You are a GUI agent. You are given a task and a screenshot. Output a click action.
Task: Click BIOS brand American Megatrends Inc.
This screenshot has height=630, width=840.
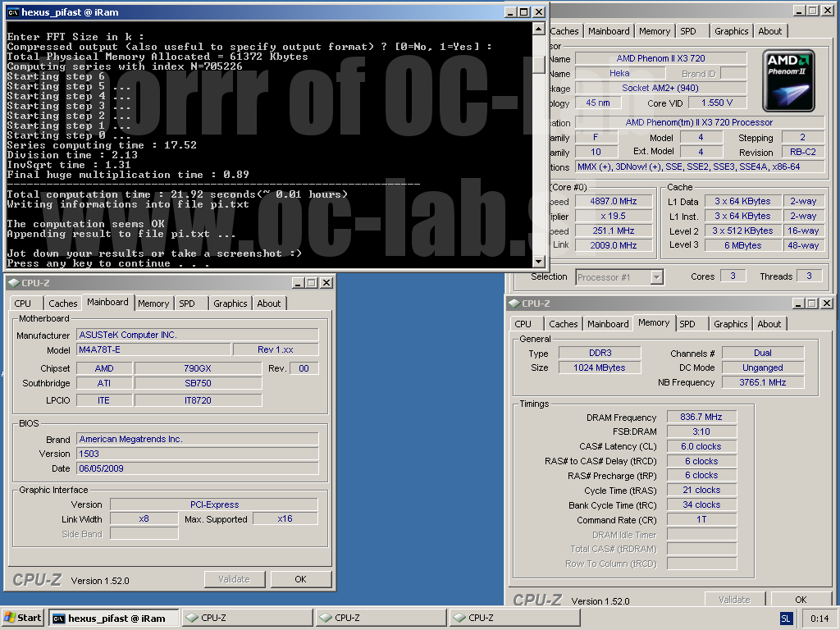[x=197, y=440]
